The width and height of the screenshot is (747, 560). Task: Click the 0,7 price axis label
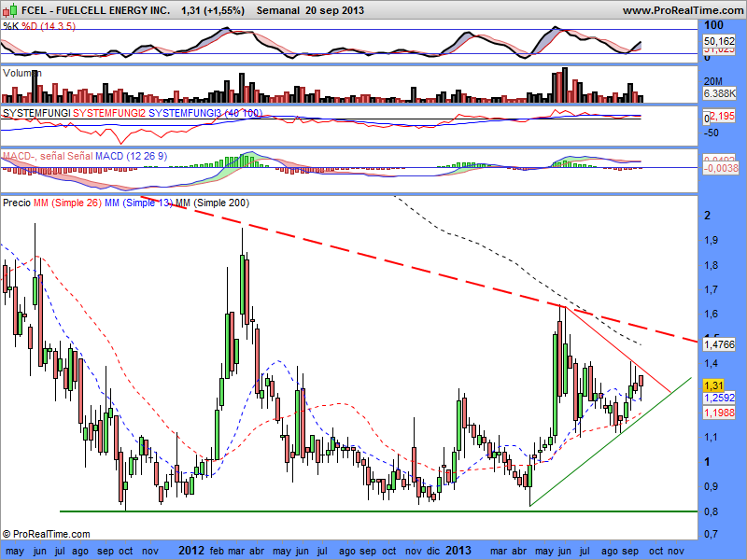click(712, 534)
